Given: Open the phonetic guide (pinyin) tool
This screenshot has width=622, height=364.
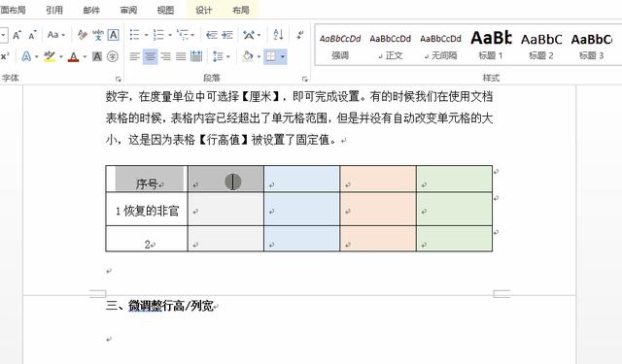Looking at the screenshot, I should pyautogui.click(x=98, y=35).
